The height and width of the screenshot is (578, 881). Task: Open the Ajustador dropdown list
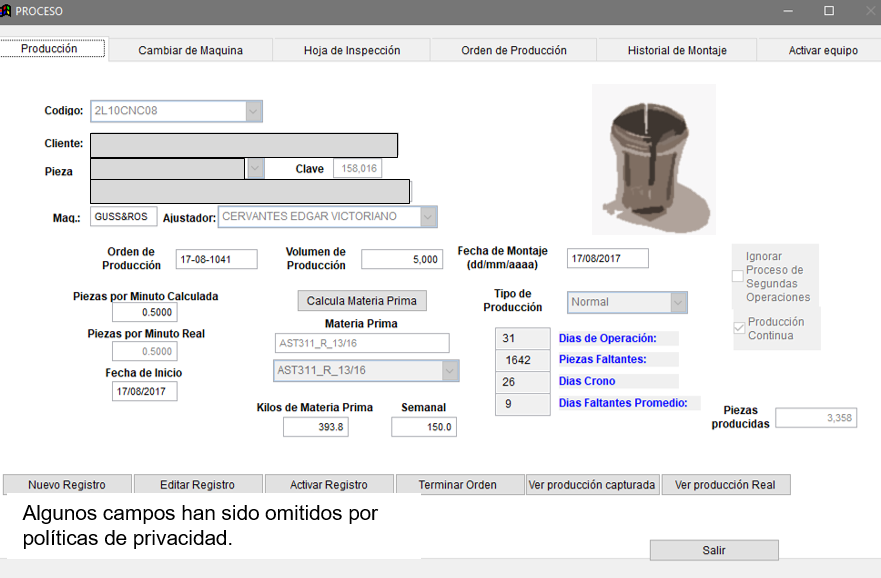pos(428,216)
